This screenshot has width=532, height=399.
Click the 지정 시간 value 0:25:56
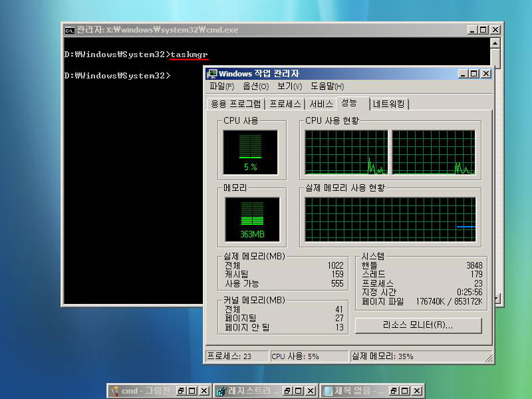469,292
